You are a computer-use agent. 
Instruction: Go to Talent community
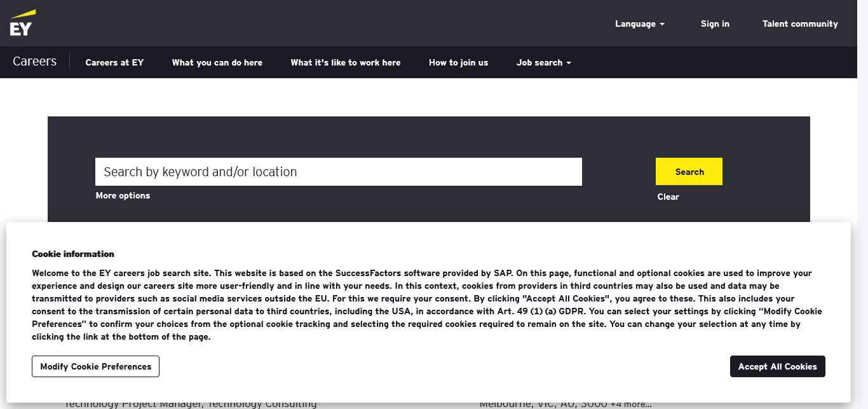pyautogui.click(x=800, y=24)
